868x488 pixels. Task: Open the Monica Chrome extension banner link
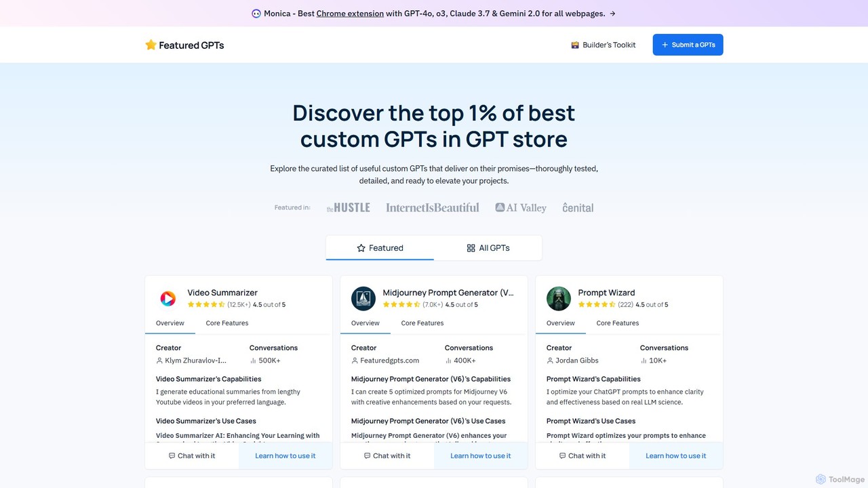tap(350, 14)
